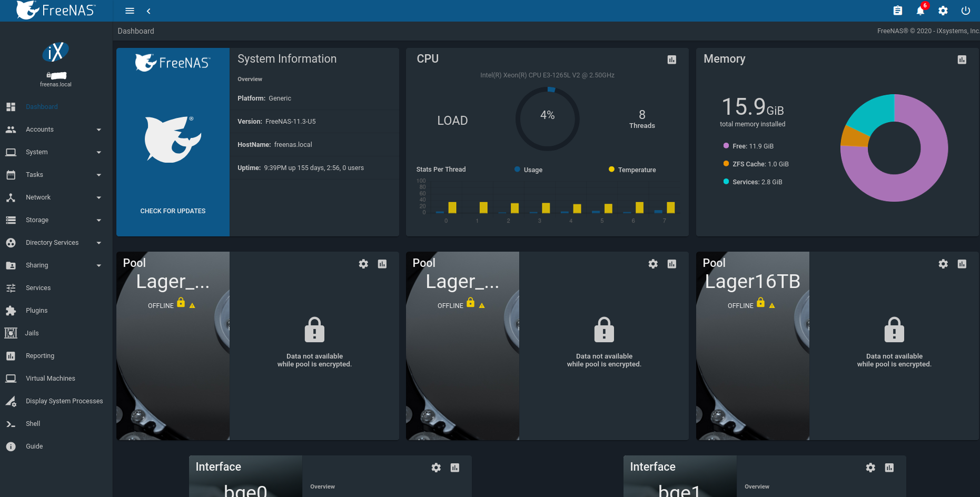
Task: Click the Intel Xeon CPU model text
Action: (x=547, y=75)
